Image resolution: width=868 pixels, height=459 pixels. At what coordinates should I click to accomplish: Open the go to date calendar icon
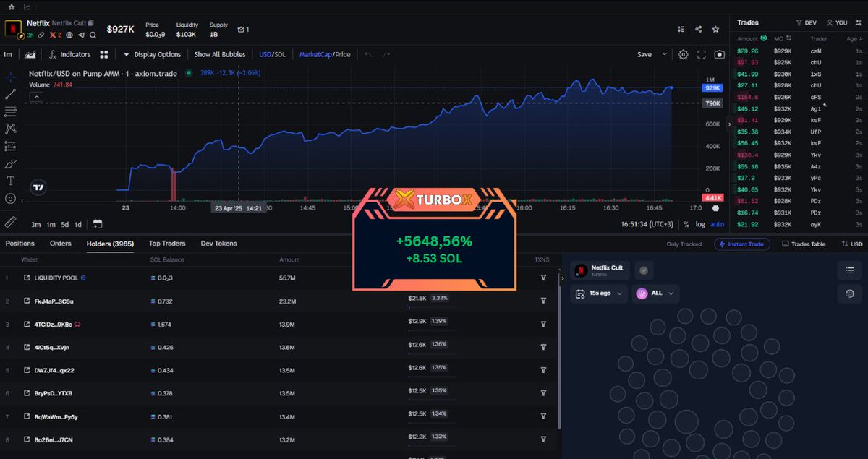[x=98, y=224]
